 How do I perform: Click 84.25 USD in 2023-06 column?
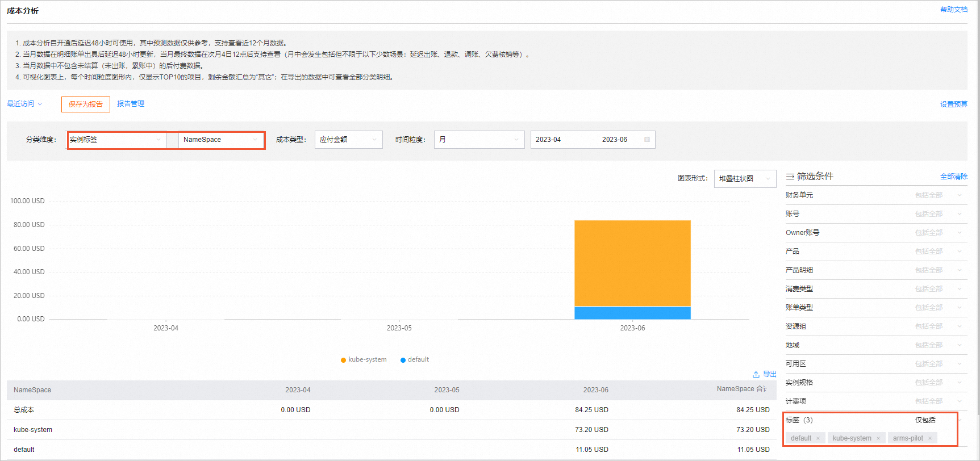click(591, 410)
